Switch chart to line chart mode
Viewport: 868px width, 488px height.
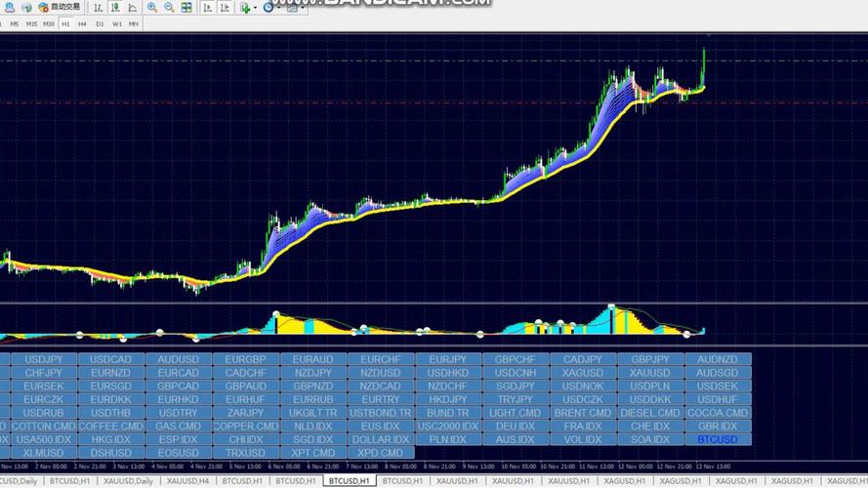coord(133,7)
